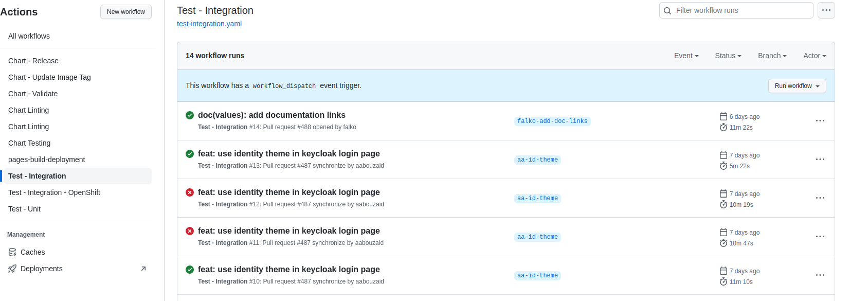Open the run #13 title link
This screenshot has width=868, height=301.
tap(289, 154)
